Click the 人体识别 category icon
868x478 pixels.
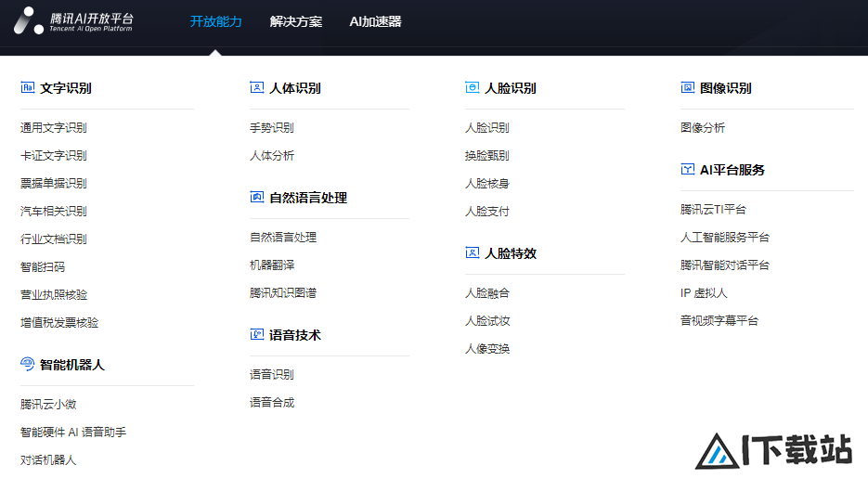click(257, 87)
